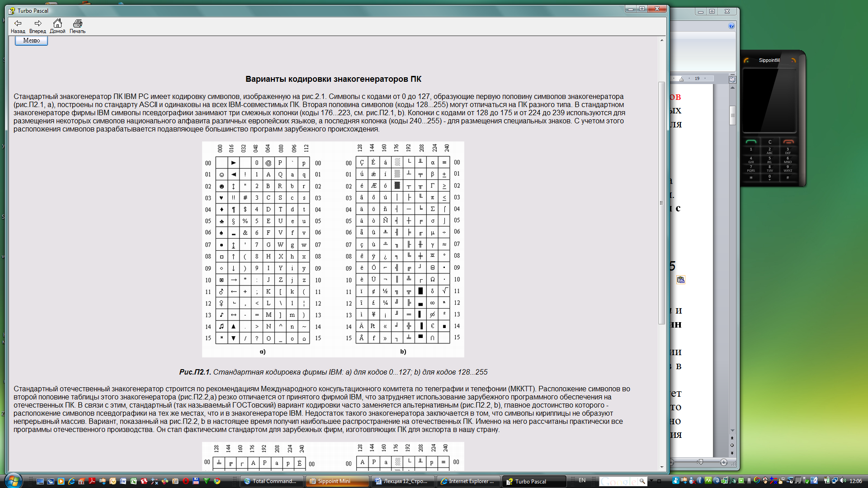Screen dimensions: 868x488
Task: Click magnifier search button in Google deskbar
Action: (642, 481)
